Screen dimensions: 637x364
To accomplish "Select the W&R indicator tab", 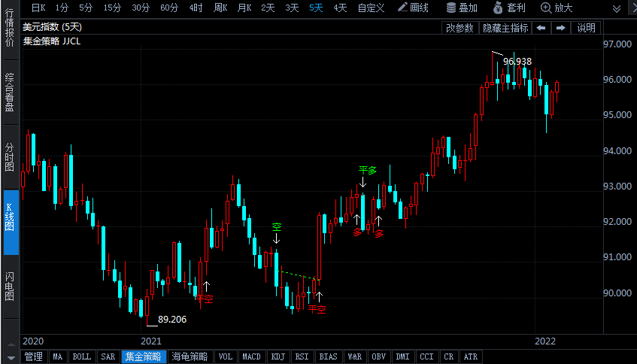I will [x=355, y=356].
